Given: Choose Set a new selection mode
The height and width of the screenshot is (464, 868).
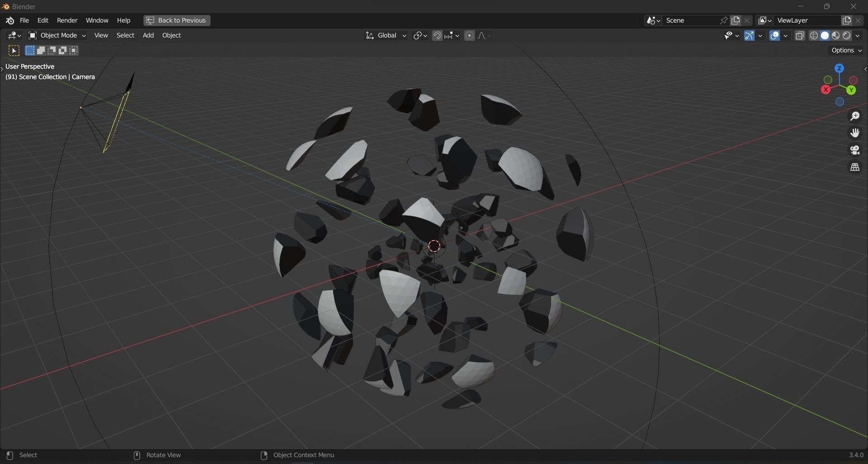Looking at the screenshot, I should [30, 51].
